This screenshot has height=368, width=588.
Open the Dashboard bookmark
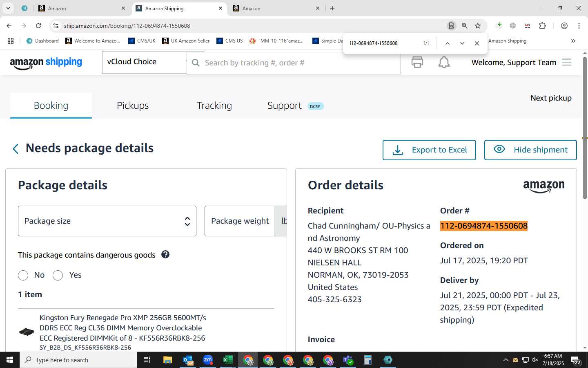(x=42, y=41)
